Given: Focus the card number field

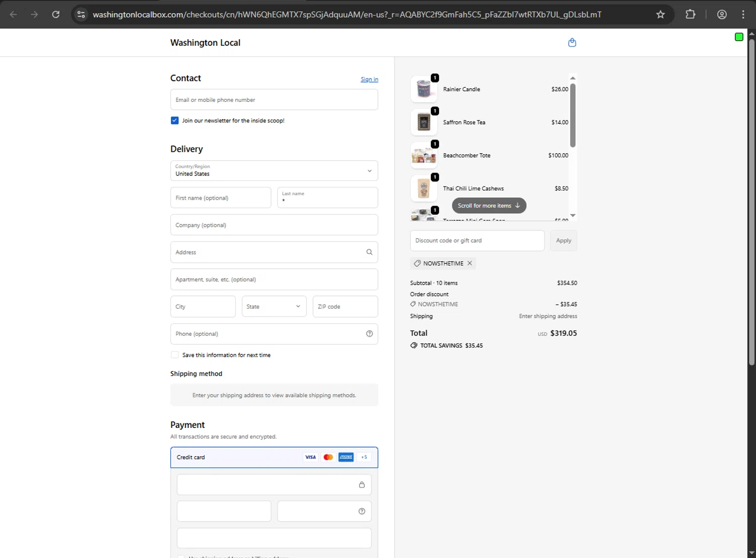Looking at the screenshot, I should click(274, 485).
